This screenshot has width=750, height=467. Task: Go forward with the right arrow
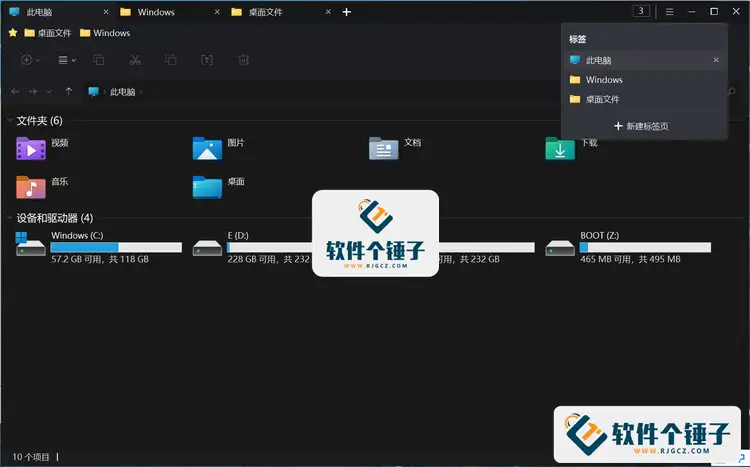pos(33,91)
